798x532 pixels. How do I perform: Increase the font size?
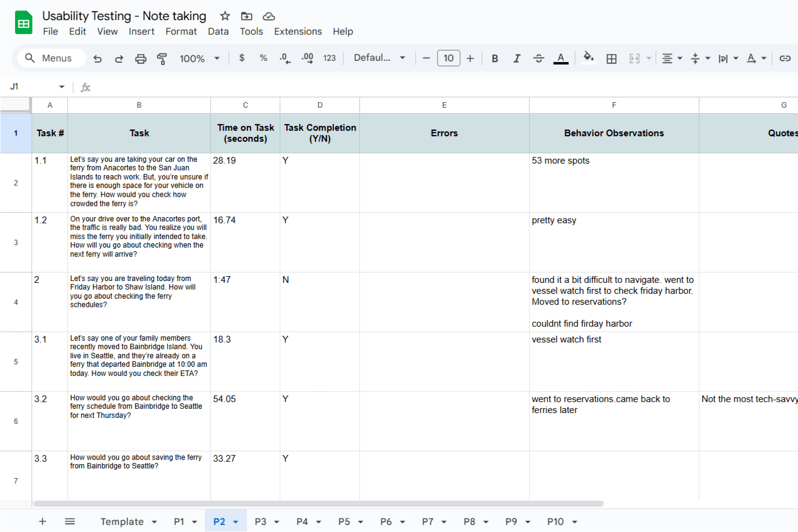pyautogui.click(x=470, y=58)
